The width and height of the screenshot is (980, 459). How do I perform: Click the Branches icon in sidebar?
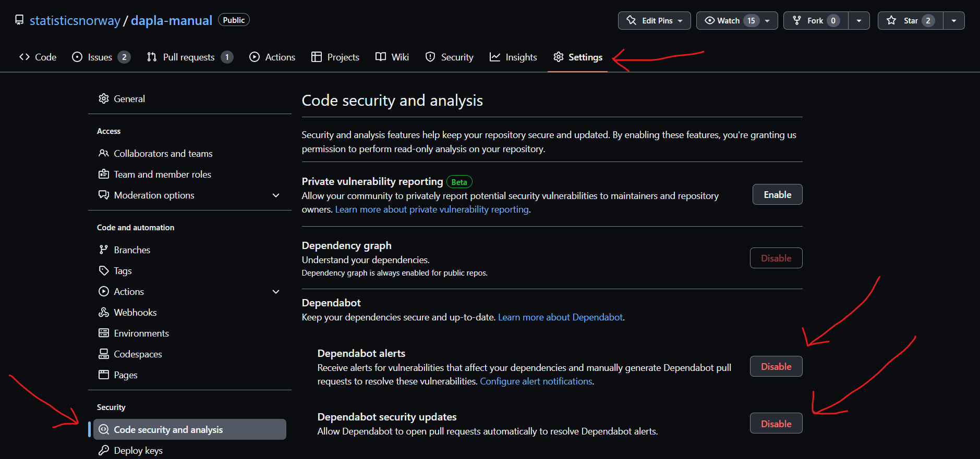coord(104,250)
